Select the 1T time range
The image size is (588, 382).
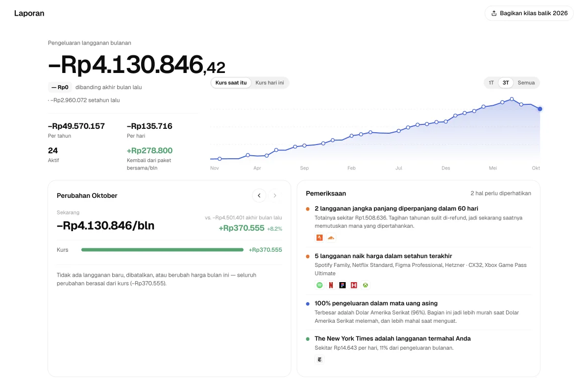[491, 83]
